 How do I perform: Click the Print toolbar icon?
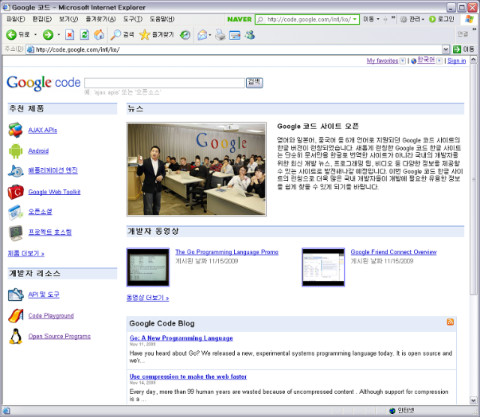click(220, 35)
